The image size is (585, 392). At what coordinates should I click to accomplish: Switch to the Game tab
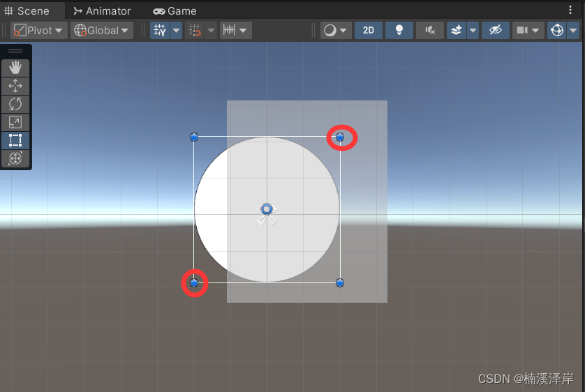click(x=175, y=10)
